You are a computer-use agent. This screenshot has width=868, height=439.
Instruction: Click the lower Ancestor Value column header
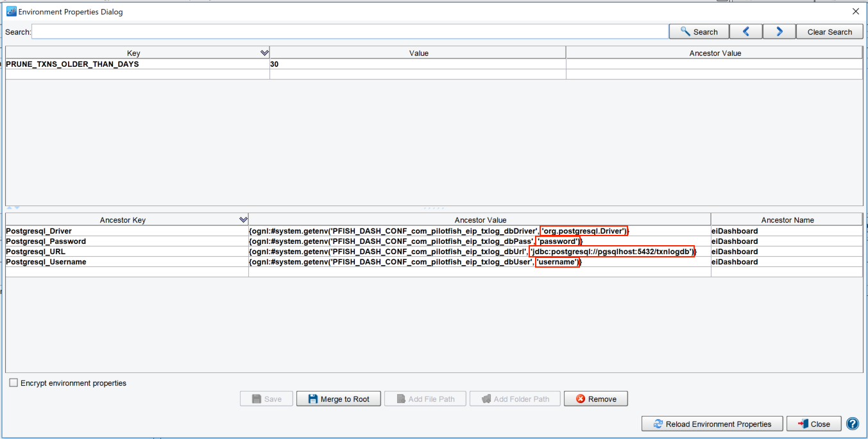click(x=480, y=219)
